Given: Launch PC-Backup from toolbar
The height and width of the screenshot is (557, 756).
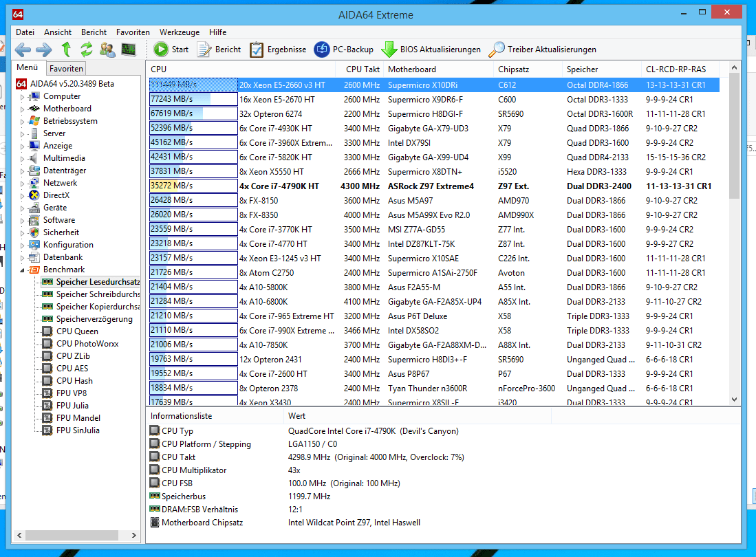Looking at the screenshot, I should tap(344, 49).
